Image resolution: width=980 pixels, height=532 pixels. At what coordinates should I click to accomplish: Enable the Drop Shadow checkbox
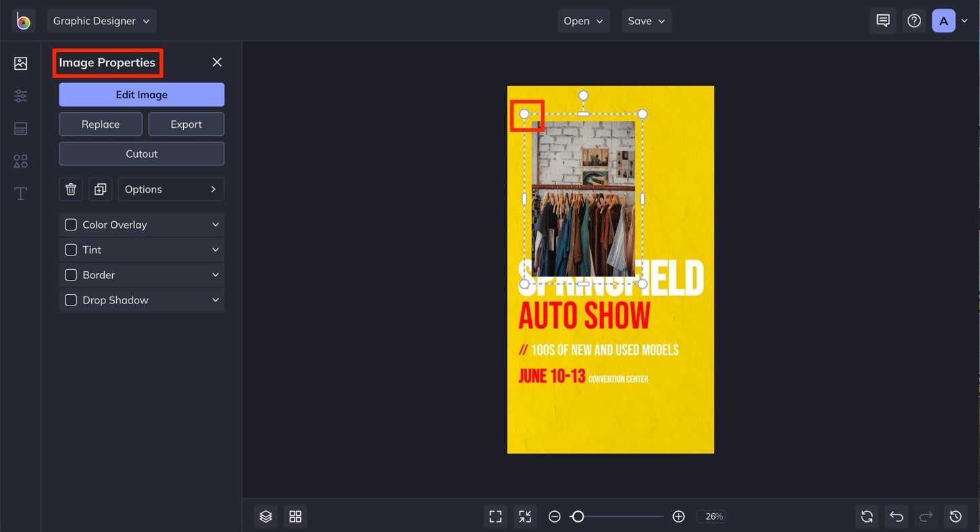tap(70, 299)
